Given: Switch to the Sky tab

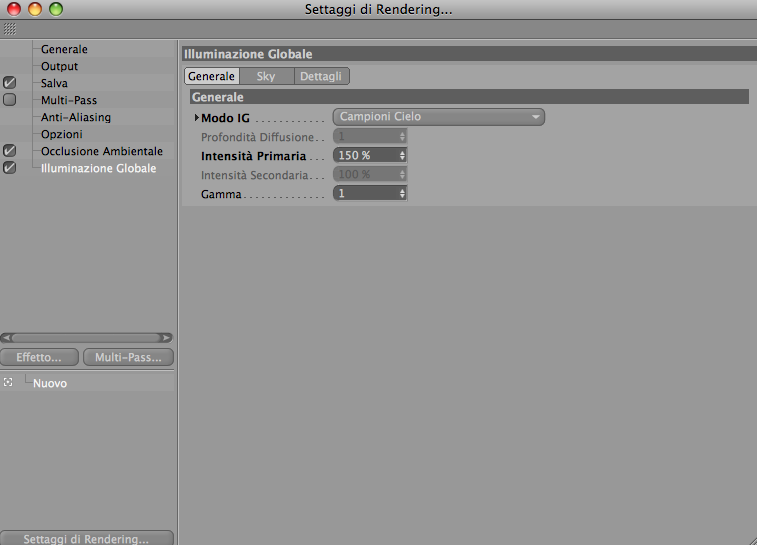Looking at the screenshot, I should [266, 76].
